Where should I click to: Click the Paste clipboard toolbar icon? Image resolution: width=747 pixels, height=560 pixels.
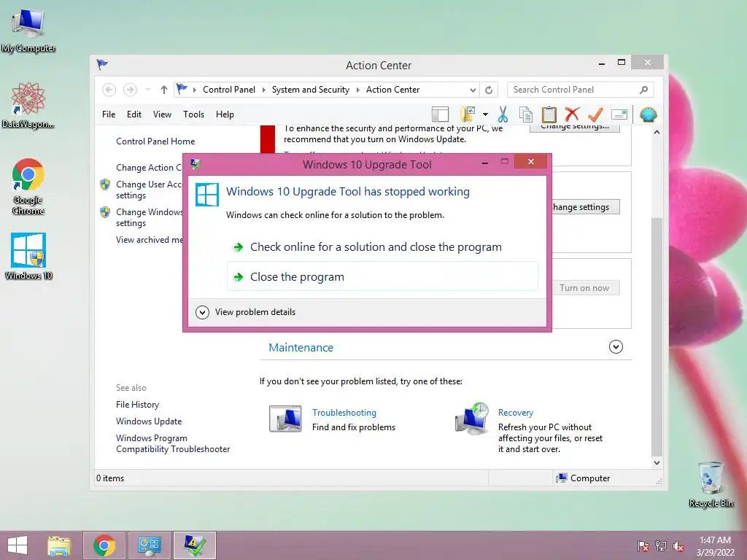[549, 114]
